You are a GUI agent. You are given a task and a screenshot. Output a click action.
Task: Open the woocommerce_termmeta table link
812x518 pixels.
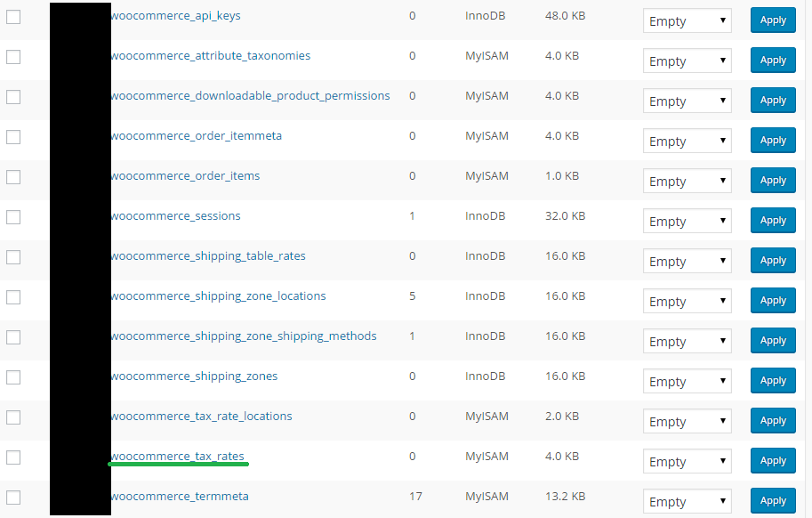click(x=180, y=497)
